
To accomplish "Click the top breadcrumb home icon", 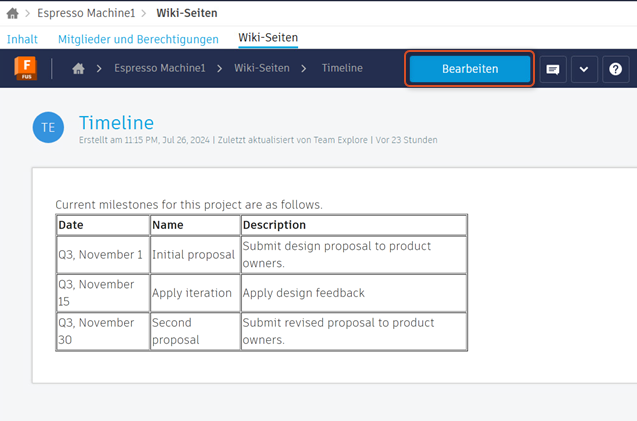I will click(12, 13).
